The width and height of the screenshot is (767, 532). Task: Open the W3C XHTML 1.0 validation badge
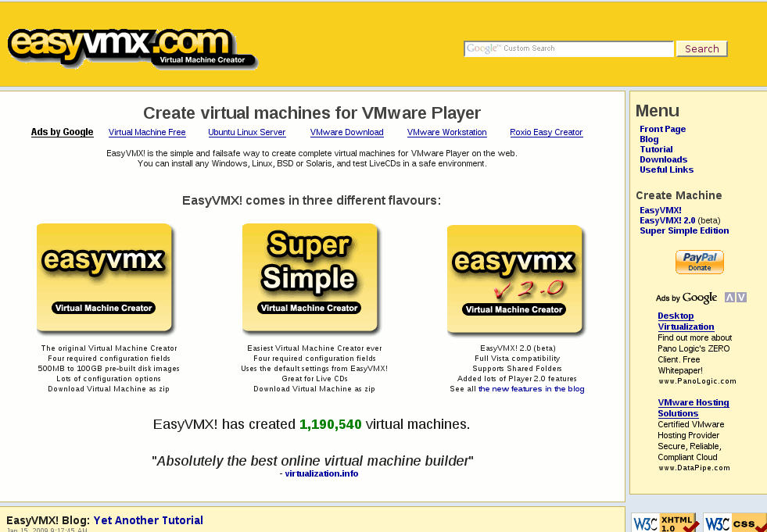(x=665, y=523)
